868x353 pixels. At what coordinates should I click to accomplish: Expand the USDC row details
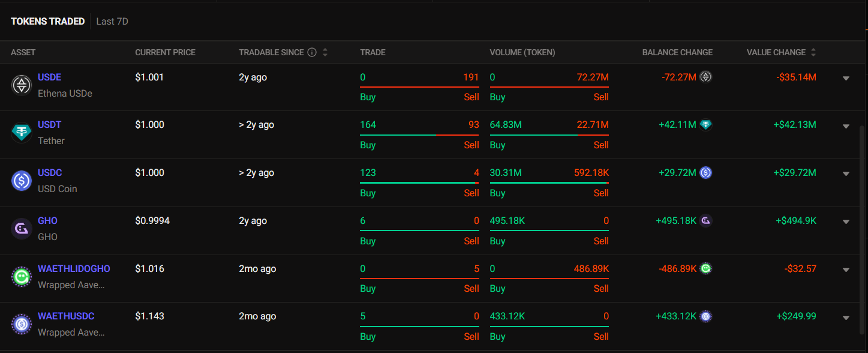coord(846,174)
